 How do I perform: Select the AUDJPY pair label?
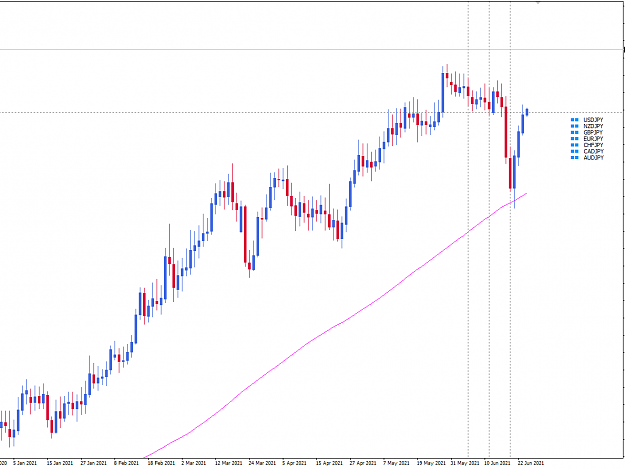pyautogui.click(x=593, y=158)
